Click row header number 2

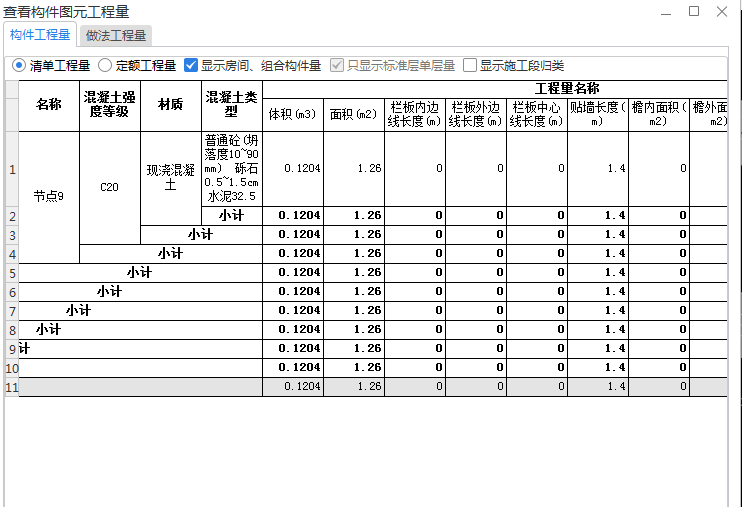(12, 216)
